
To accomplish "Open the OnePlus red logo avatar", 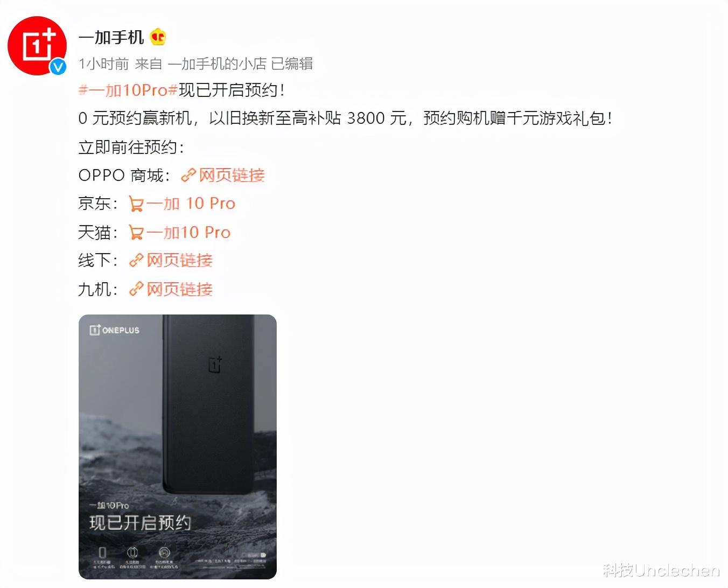I will click(x=37, y=45).
